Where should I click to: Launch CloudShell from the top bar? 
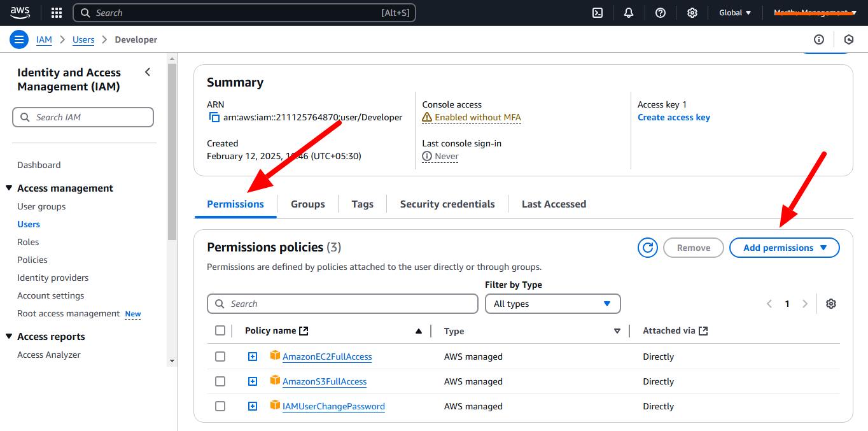click(x=598, y=13)
